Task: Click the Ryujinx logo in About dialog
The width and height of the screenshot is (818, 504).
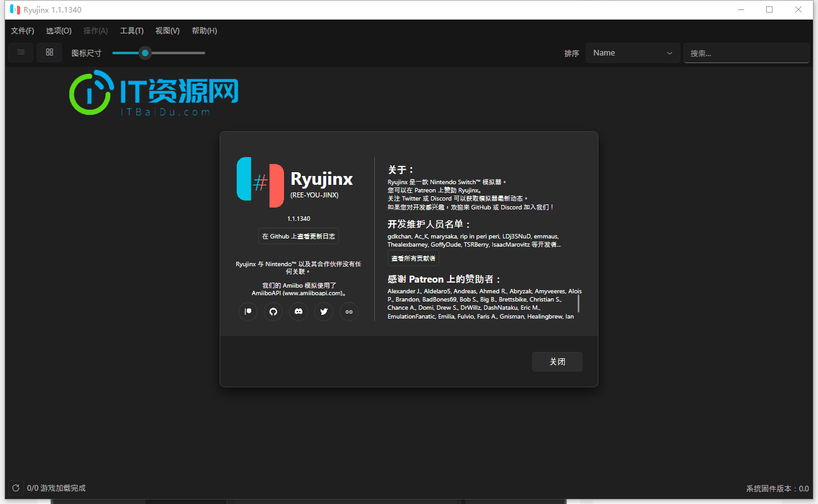Action: pyautogui.click(x=260, y=182)
